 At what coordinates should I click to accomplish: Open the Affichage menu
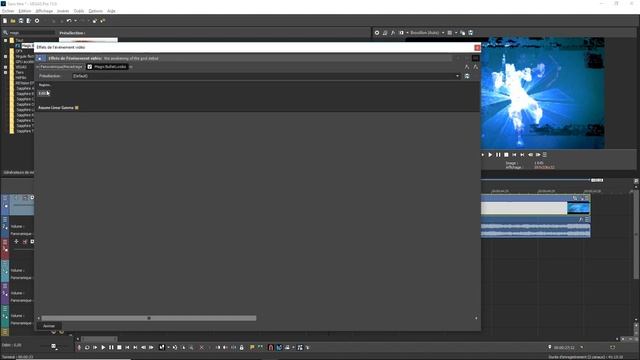44,11
